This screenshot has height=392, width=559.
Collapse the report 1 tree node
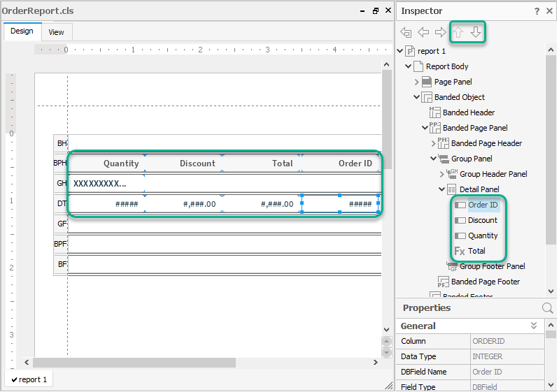point(400,51)
